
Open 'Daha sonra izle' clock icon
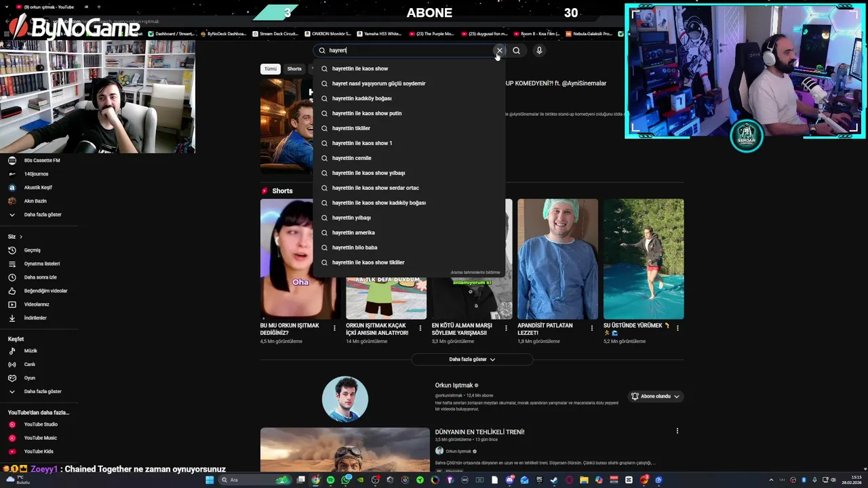pos(12,277)
